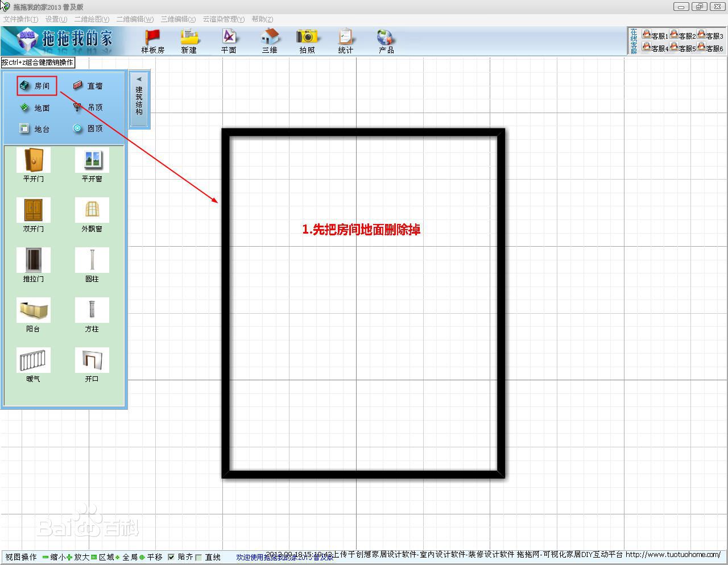Open the 文件操作 menu

tap(20, 19)
